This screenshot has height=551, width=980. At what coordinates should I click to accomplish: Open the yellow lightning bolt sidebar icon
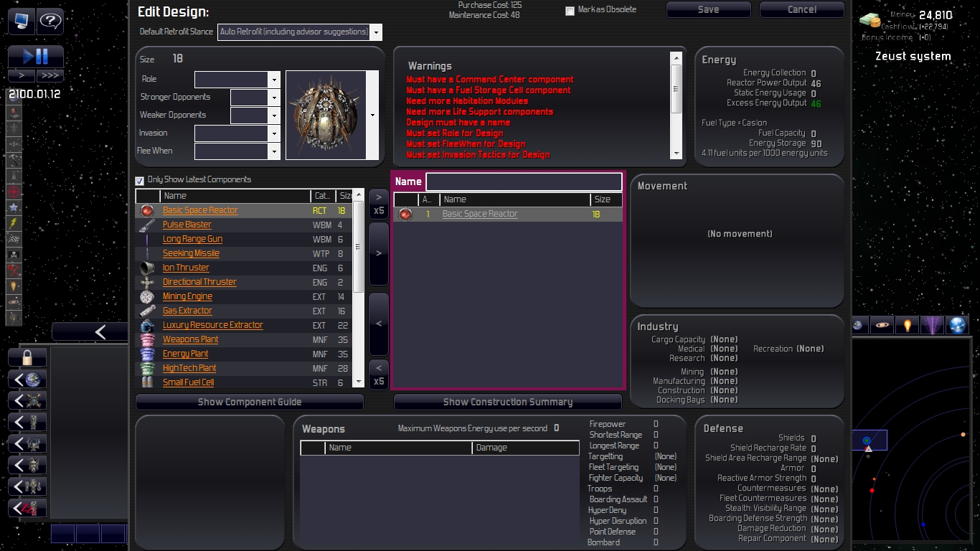coord(14,223)
